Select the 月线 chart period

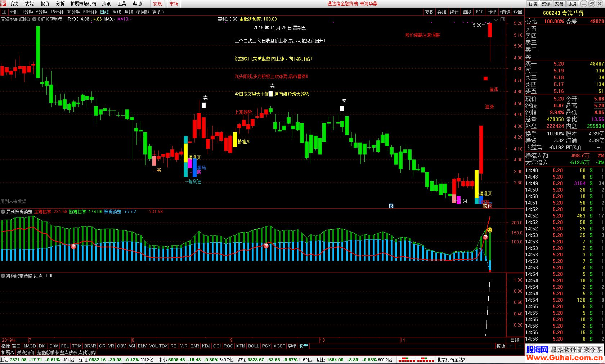pyautogui.click(x=129, y=12)
